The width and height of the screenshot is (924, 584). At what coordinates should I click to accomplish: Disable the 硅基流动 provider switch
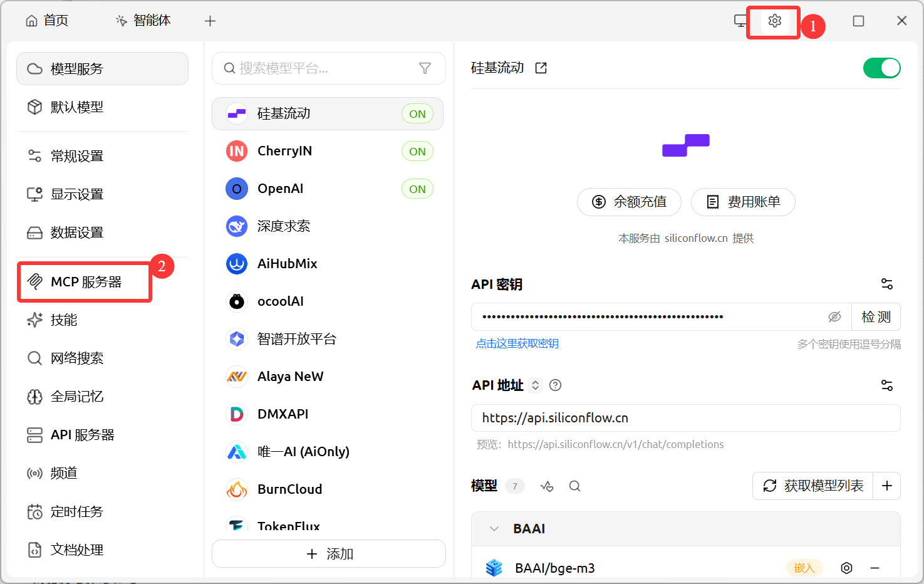pos(881,68)
